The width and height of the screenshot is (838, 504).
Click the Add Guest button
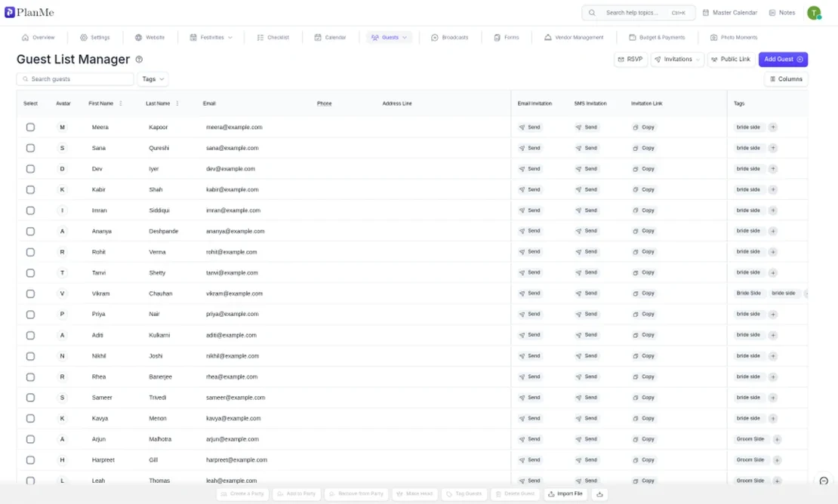783,60
